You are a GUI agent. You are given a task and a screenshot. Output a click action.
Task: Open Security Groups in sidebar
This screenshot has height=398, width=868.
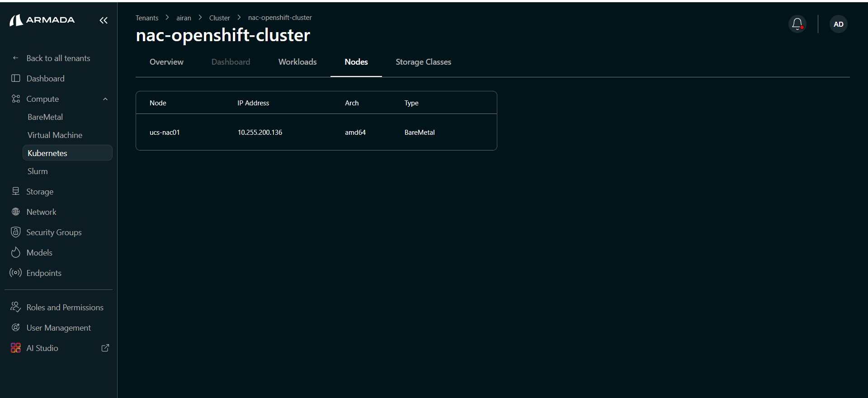tap(54, 232)
